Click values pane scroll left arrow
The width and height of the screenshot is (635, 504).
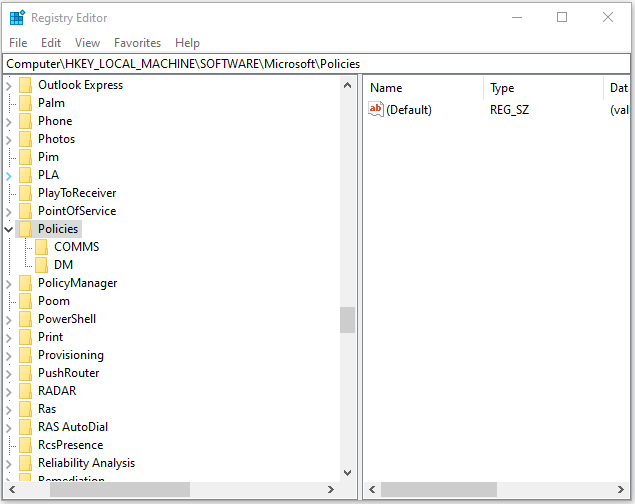[x=372, y=489]
